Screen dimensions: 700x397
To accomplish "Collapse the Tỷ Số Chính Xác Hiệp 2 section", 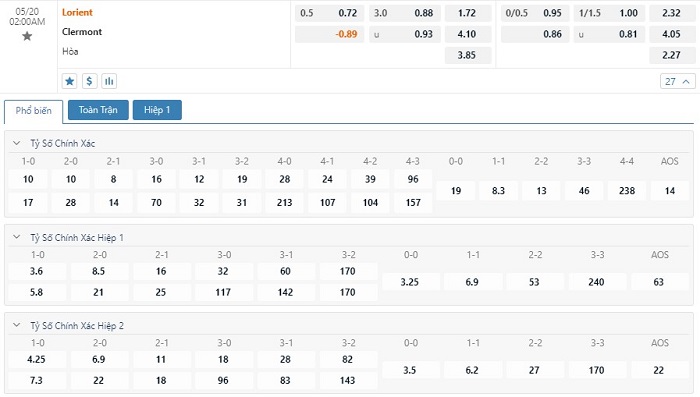I will coord(17,325).
